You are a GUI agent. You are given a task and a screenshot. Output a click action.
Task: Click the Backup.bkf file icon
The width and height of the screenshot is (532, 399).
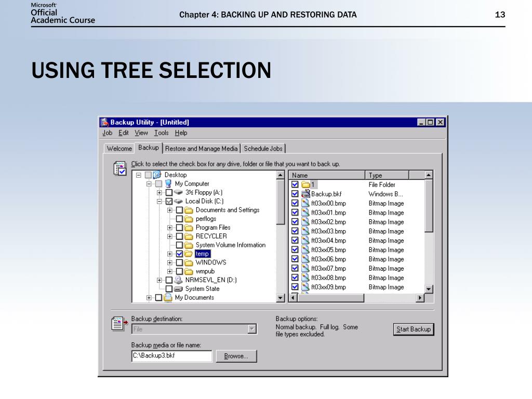(x=305, y=194)
